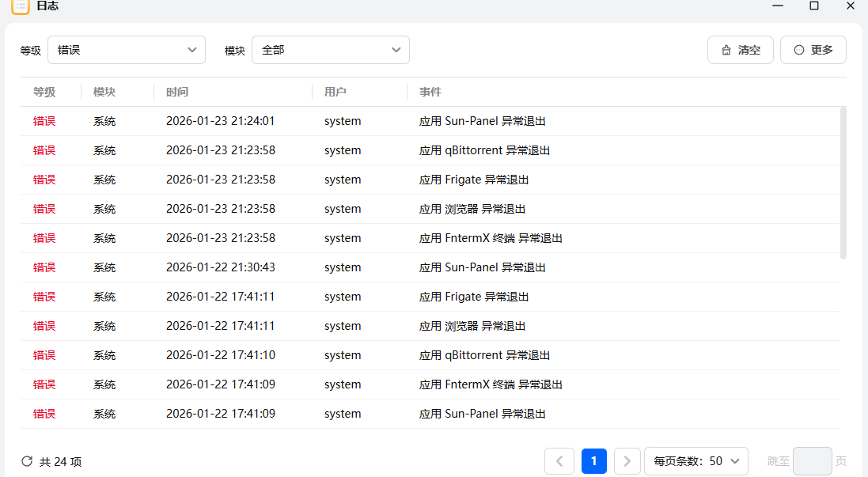Click the circle icon in 更多 button

[x=798, y=50]
